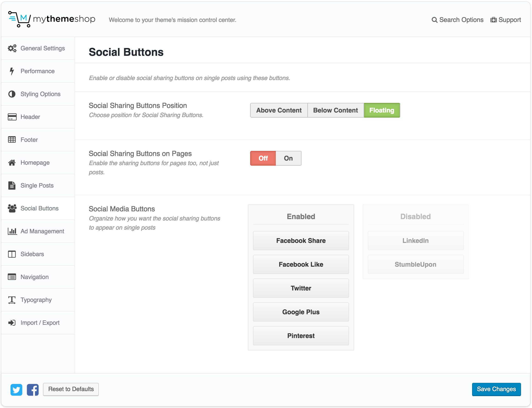Click the Single Posts document icon
The width and height of the screenshot is (532, 408).
[x=12, y=185]
